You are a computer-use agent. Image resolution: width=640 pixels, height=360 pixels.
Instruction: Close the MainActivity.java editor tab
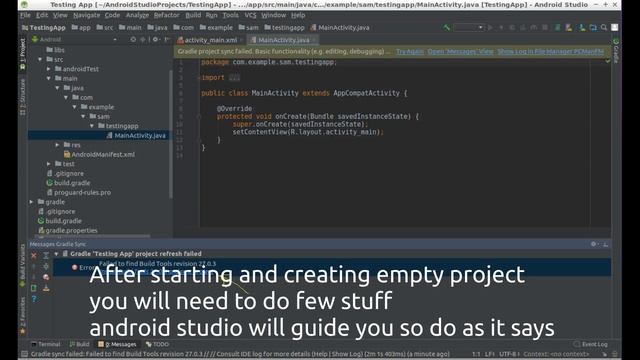(x=314, y=40)
